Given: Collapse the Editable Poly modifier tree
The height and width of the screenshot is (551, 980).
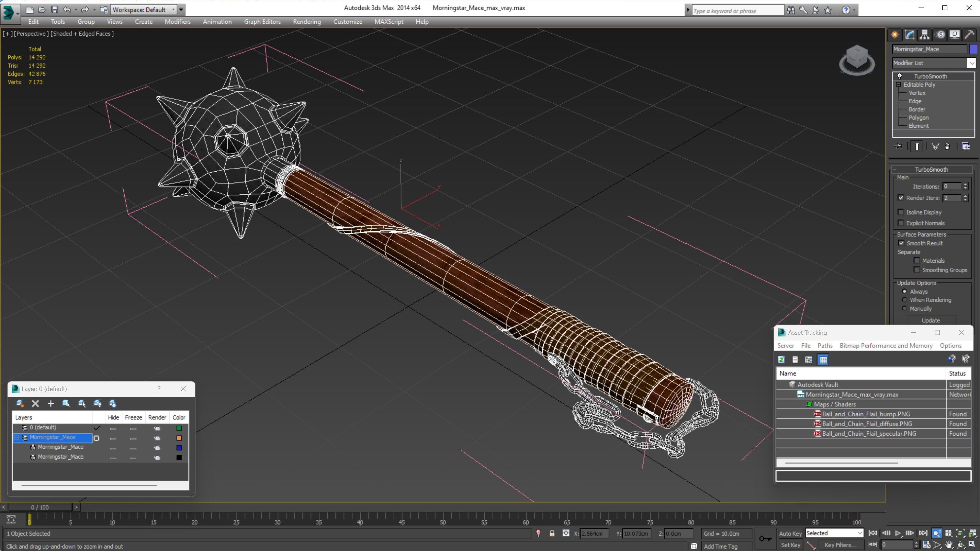Looking at the screenshot, I should coord(899,84).
